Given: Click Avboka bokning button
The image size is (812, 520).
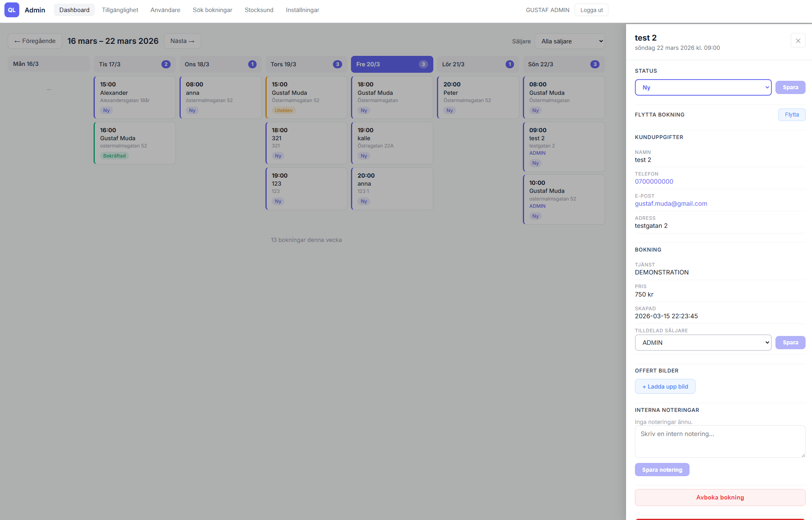Looking at the screenshot, I should click(720, 497).
